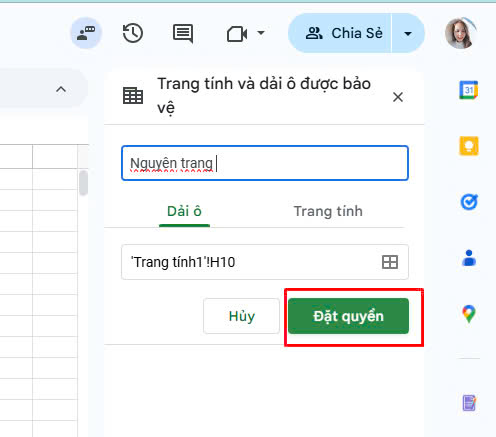
Task: Click the Hủy cancel button
Action: 241,316
